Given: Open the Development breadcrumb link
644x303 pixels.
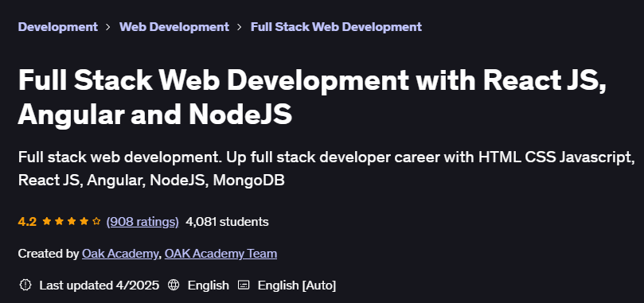Looking at the screenshot, I should click(x=58, y=27).
